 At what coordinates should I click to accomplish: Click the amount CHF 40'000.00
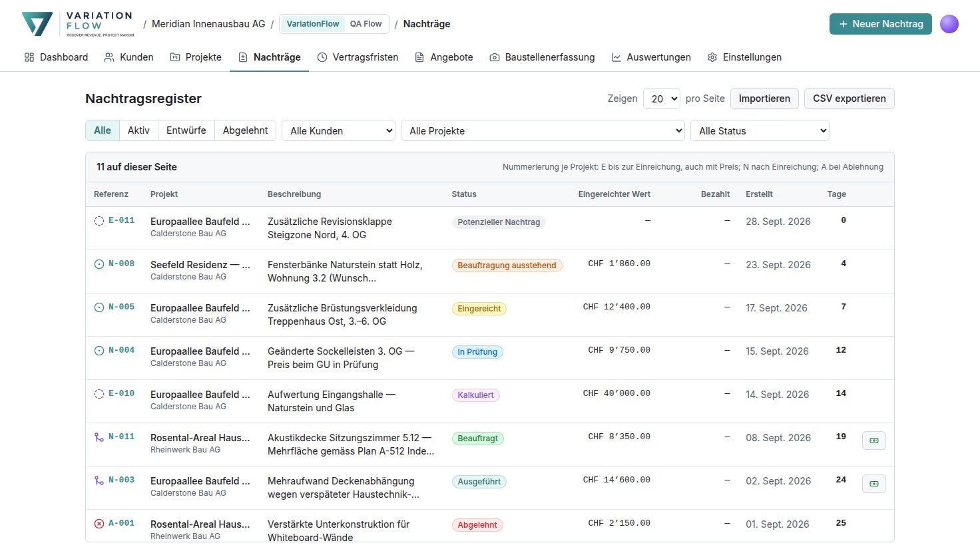[x=616, y=393]
